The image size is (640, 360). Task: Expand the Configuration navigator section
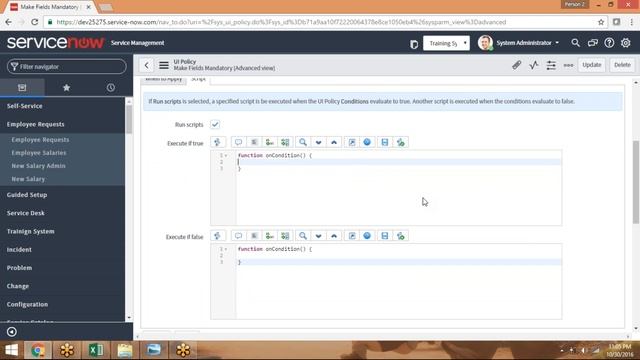coord(27,304)
